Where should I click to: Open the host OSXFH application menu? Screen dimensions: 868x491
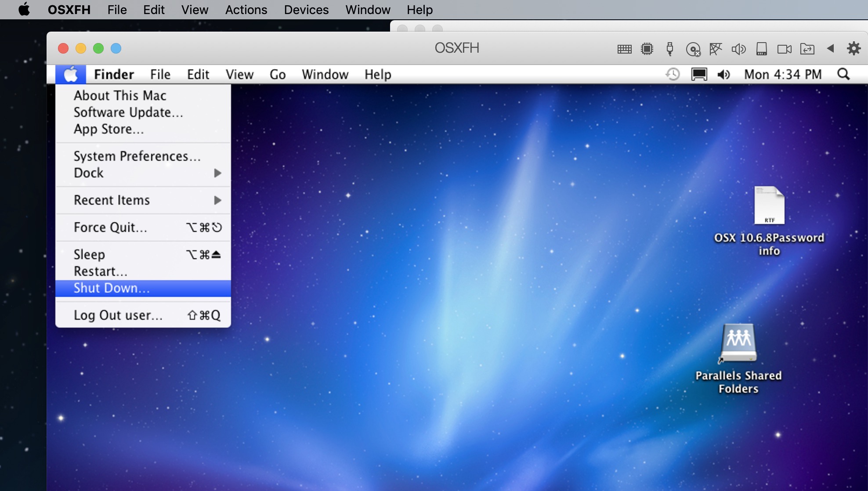pos(69,10)
